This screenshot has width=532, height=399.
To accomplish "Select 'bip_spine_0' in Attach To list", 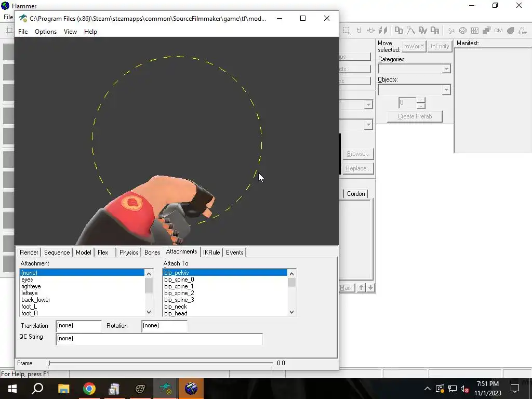I will coord(225,280).
